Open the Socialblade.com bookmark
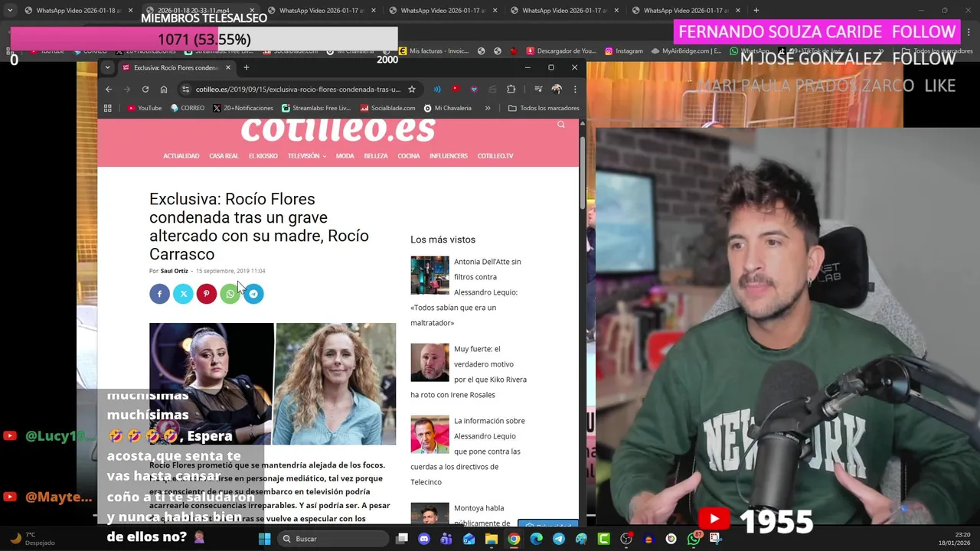The image size is (980, 551). 387,108
